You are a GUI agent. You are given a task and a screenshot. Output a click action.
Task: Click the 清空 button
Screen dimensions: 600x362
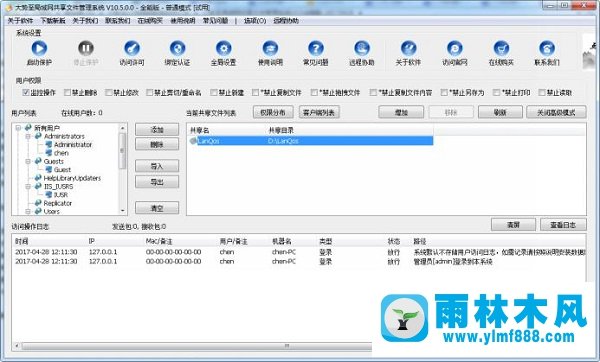pyautogui.click(x=157, y=208)
